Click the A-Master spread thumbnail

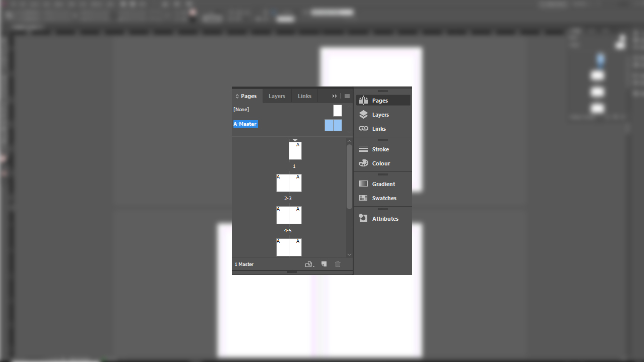coord(333,125)
